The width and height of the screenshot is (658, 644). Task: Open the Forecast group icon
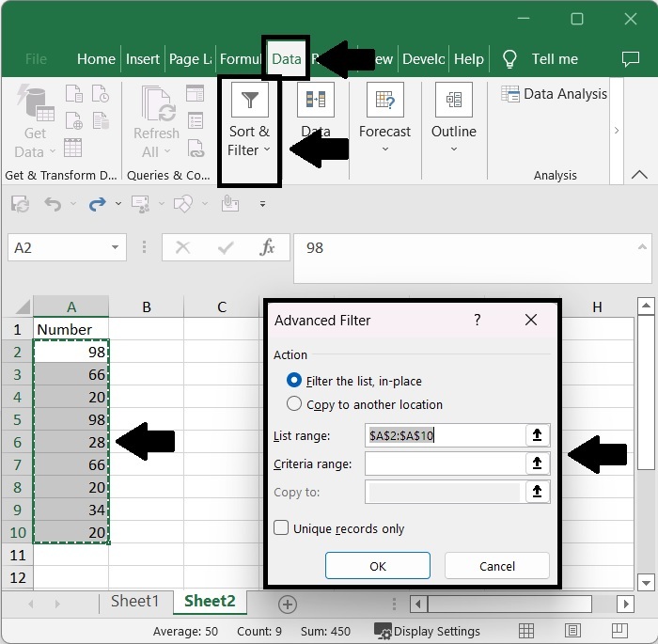pyautogui.click(x=384, y=100)
